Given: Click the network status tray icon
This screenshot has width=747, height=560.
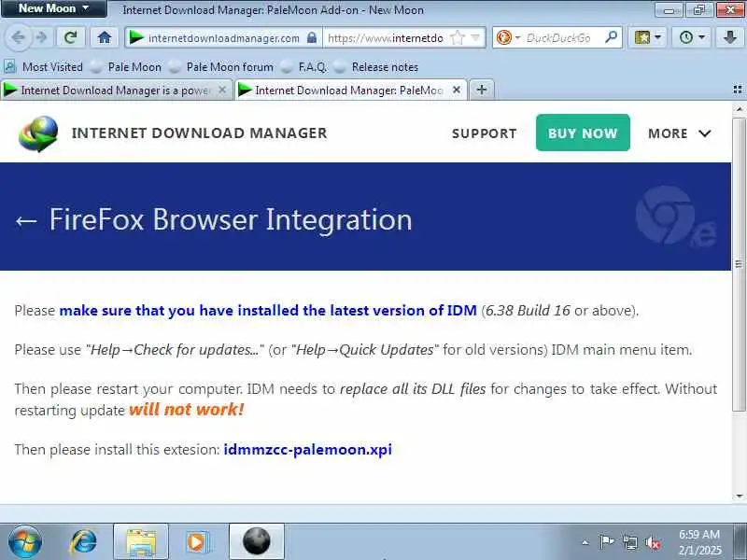Looking at the screenshot, I should pos(629,542).
